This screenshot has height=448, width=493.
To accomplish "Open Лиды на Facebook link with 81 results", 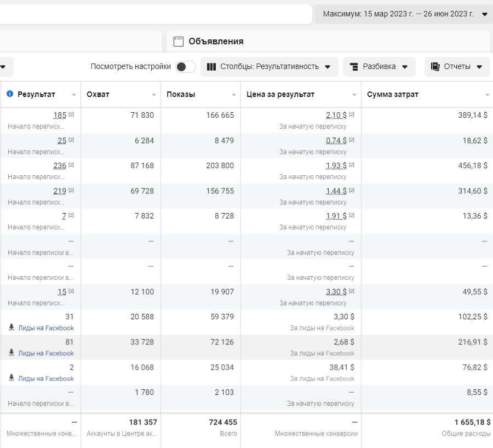I will pos(46,353).
